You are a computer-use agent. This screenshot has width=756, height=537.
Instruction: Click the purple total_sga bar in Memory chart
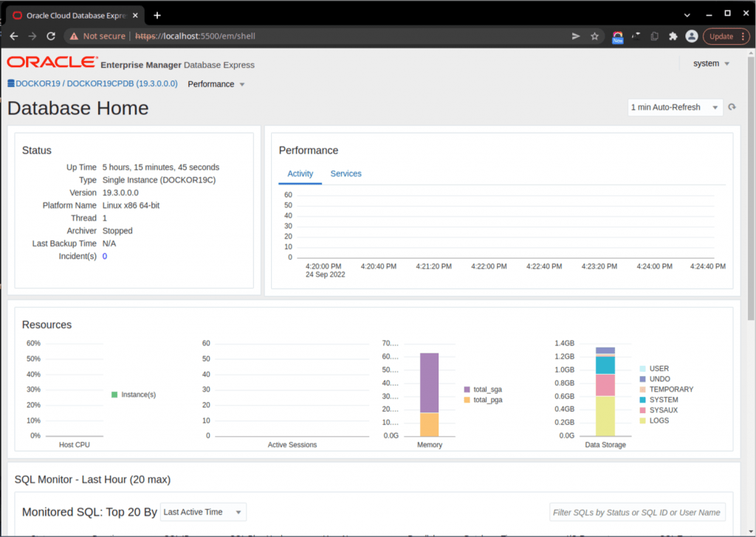(x=429, y=383)
